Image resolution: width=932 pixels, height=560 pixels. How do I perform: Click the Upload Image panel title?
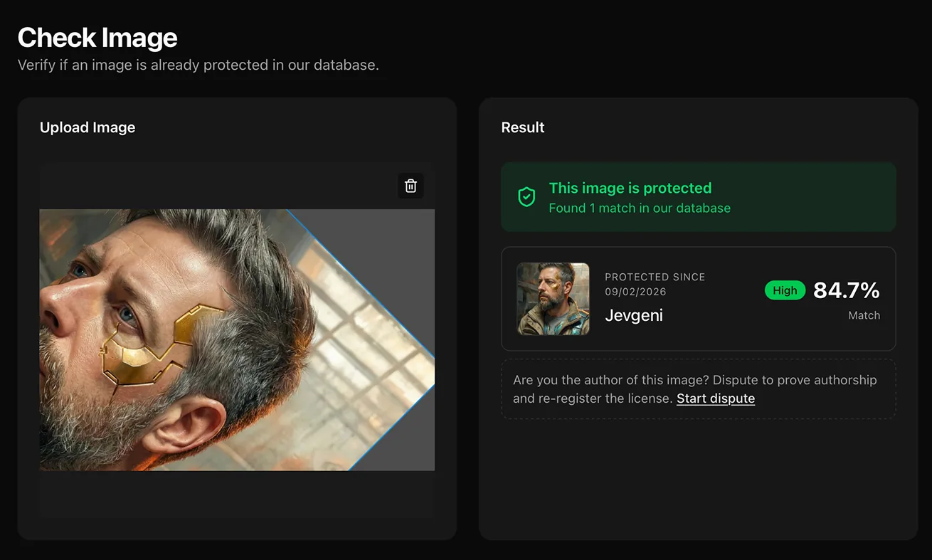88,127
